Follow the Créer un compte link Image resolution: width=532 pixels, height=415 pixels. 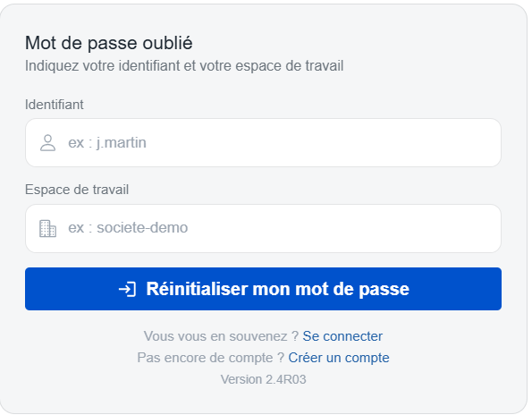click(x=339, y=358)
